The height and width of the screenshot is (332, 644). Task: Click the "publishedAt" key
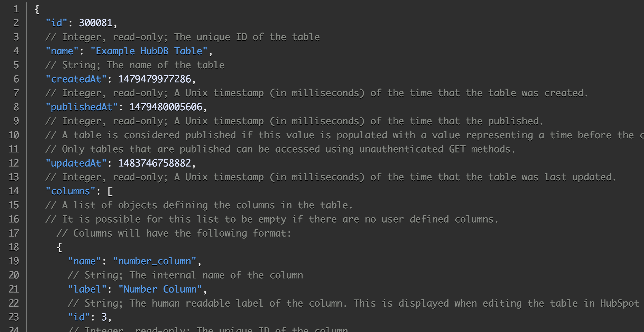point(82,107)
